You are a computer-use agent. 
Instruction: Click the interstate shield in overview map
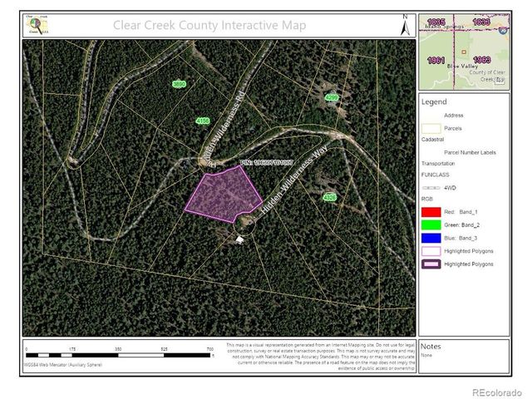pos(503,31)
